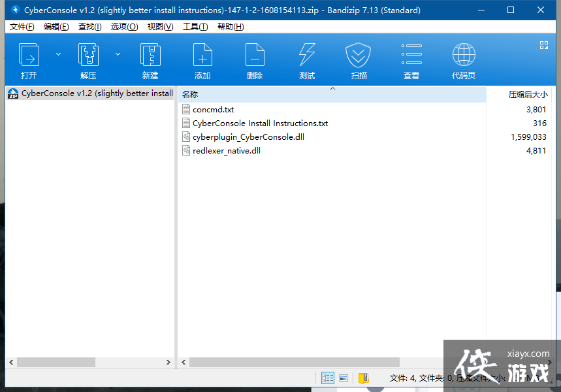The image size is (561, 392).
Task: Click the 添加 (Add) file icon
Action: tap(202, 56)
